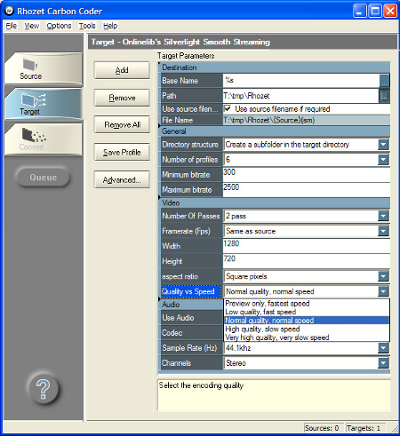Click the Base Name input field
The image size is (400, 436).
(301, 80)
